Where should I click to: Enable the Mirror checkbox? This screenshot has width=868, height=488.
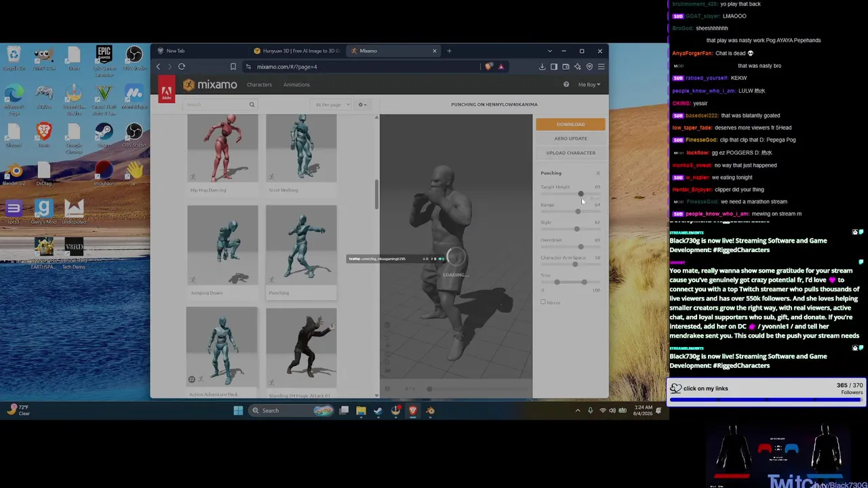click(x=543, y=302)
